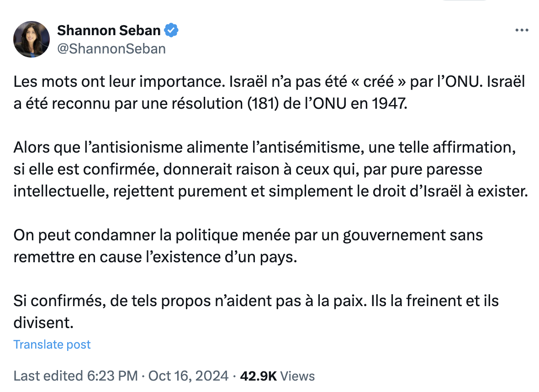Click the paragraph starting "On peut condamner"
The width and height of the screenshot is (539, 392).
[x=248, y=246]
